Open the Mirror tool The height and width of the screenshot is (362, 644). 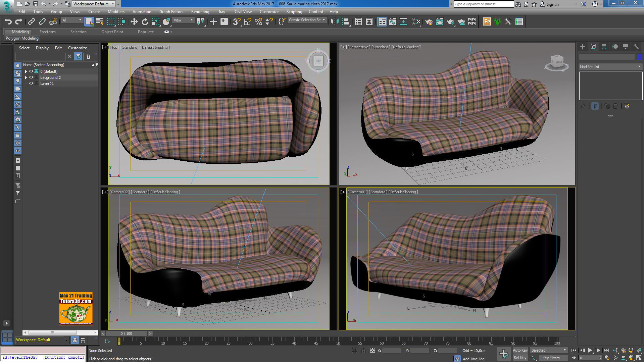click(x=334, y=22)
